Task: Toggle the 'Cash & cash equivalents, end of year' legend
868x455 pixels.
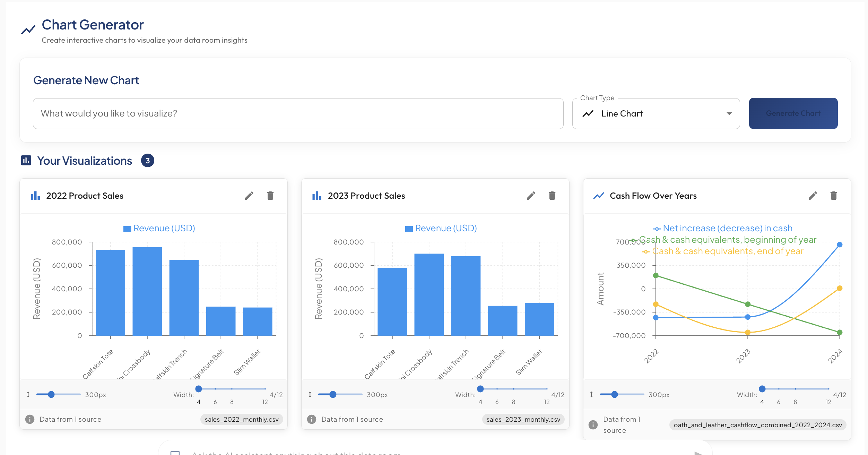Action: coord(723,251)
